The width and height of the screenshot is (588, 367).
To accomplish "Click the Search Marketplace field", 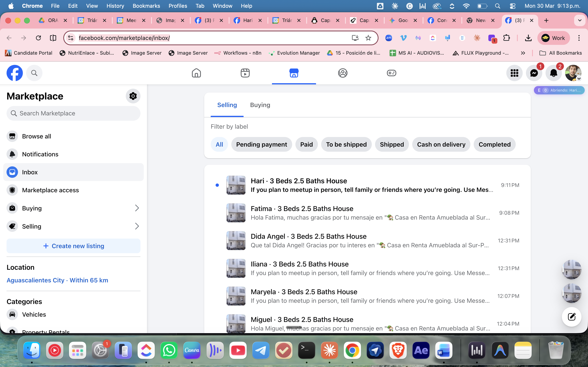I will 73,113.
